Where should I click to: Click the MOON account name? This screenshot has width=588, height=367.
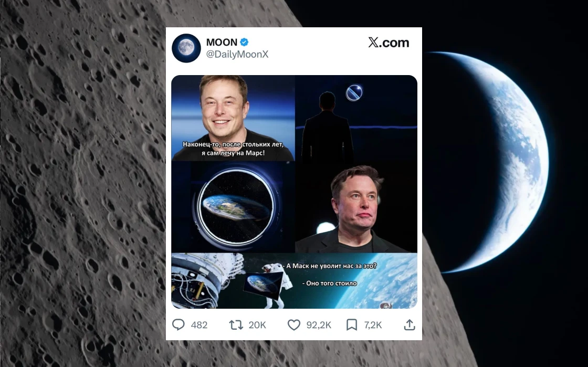pyautogui.click(x=222, y=42)
